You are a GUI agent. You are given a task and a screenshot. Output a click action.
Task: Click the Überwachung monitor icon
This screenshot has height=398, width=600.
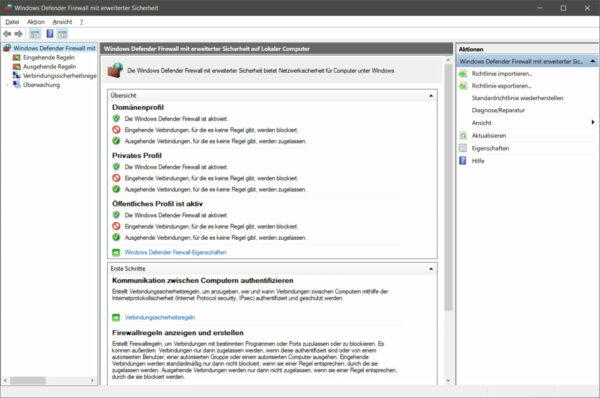click(x=16, y=85)
